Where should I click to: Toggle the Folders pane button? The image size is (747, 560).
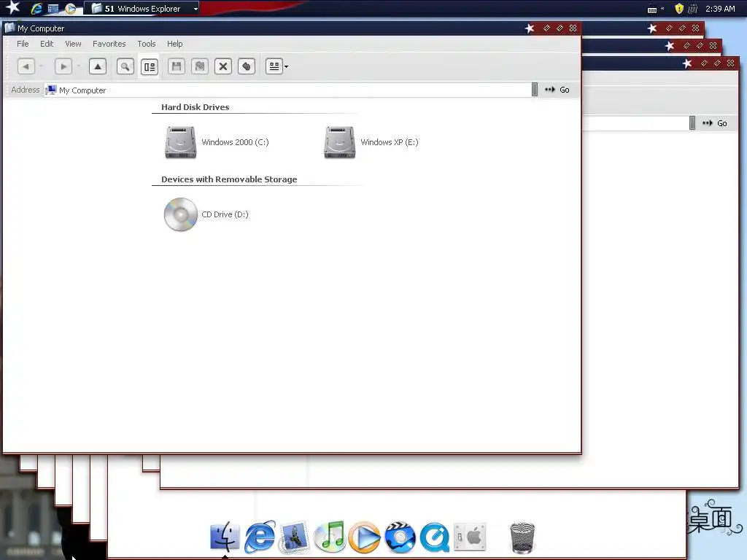tap(150, 66)
